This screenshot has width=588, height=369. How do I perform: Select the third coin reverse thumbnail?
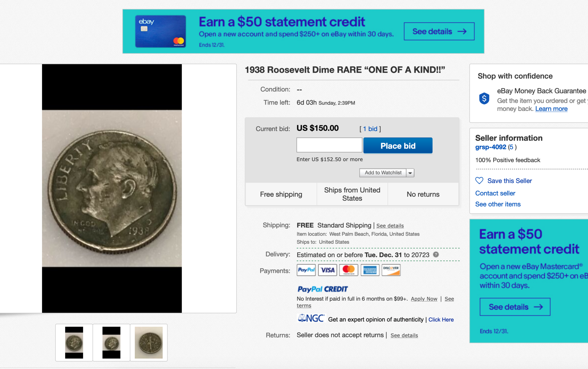149,342
